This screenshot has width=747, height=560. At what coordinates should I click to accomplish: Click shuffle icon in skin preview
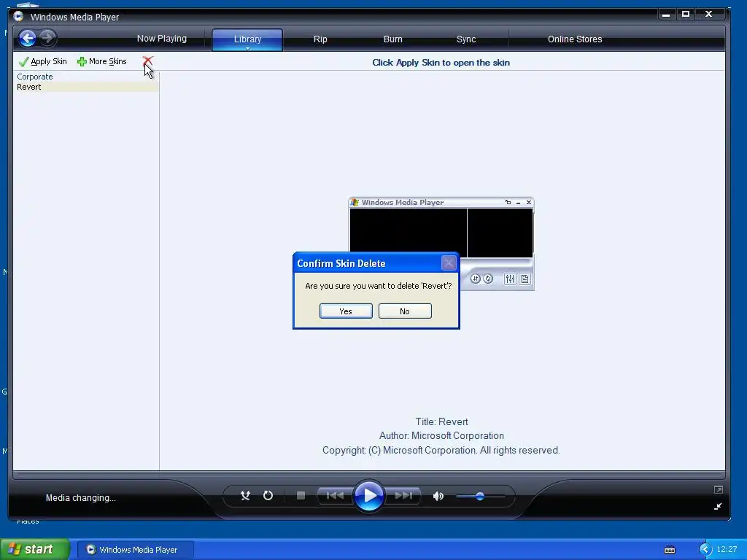(476, 279)
